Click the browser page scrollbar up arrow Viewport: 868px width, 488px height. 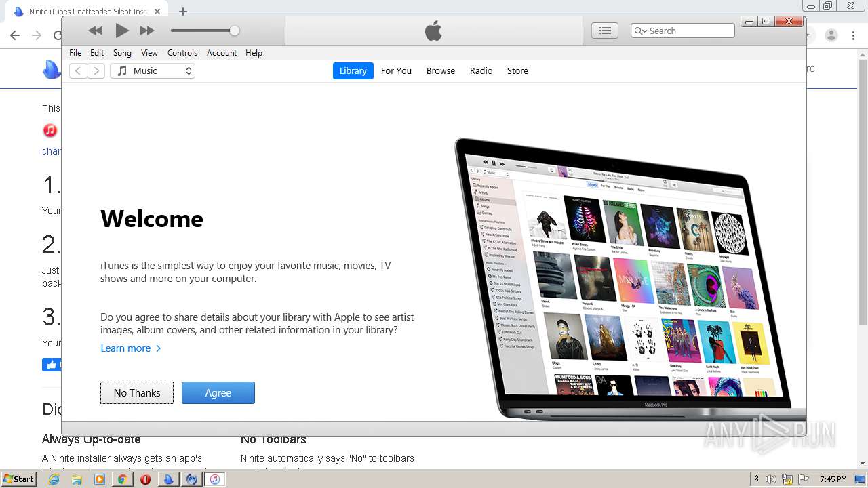point(863,56)
